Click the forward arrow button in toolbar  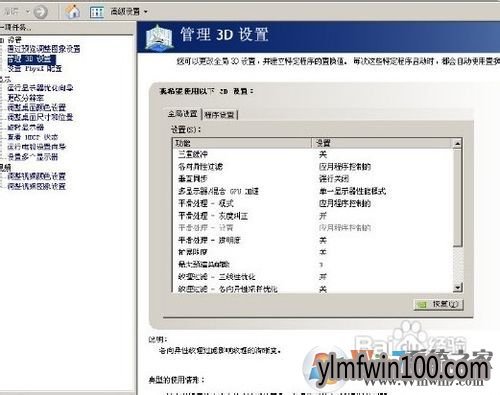(x=40, y=12)
